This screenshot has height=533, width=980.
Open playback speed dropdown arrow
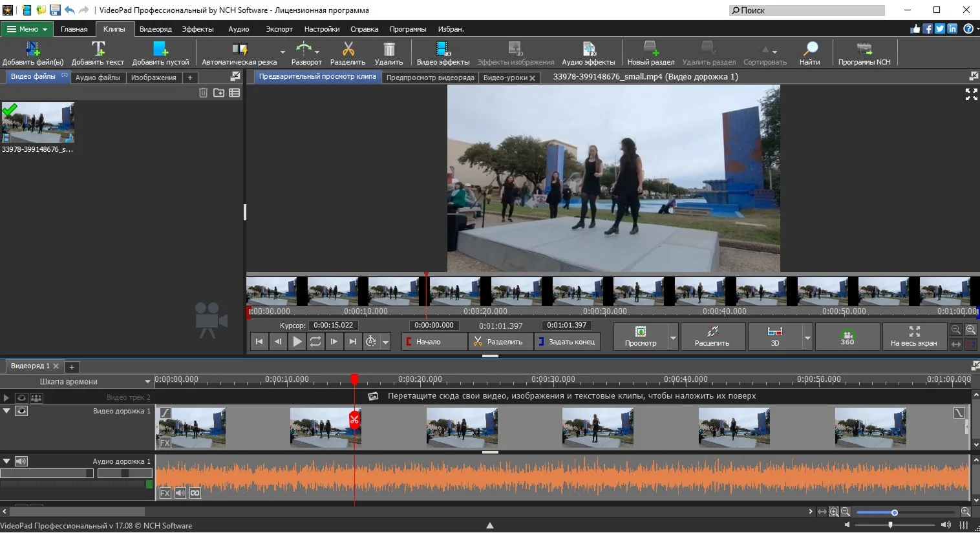coord(386,342)
